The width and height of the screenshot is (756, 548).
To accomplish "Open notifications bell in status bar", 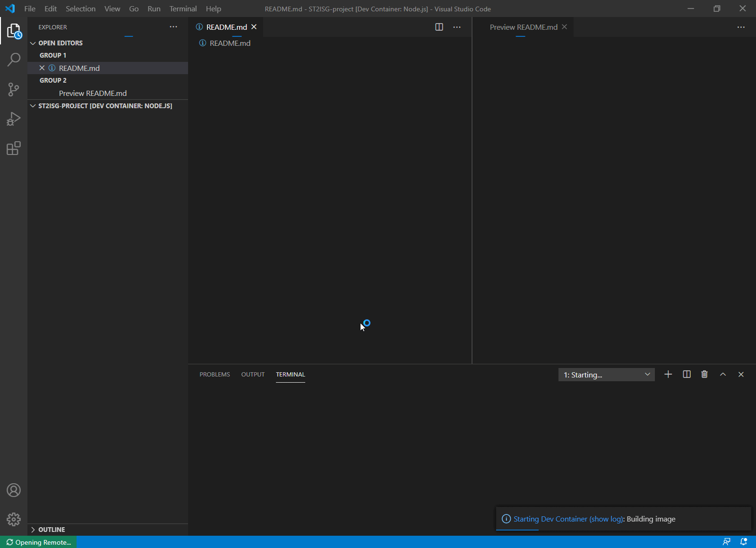I will tap(744, 542).
